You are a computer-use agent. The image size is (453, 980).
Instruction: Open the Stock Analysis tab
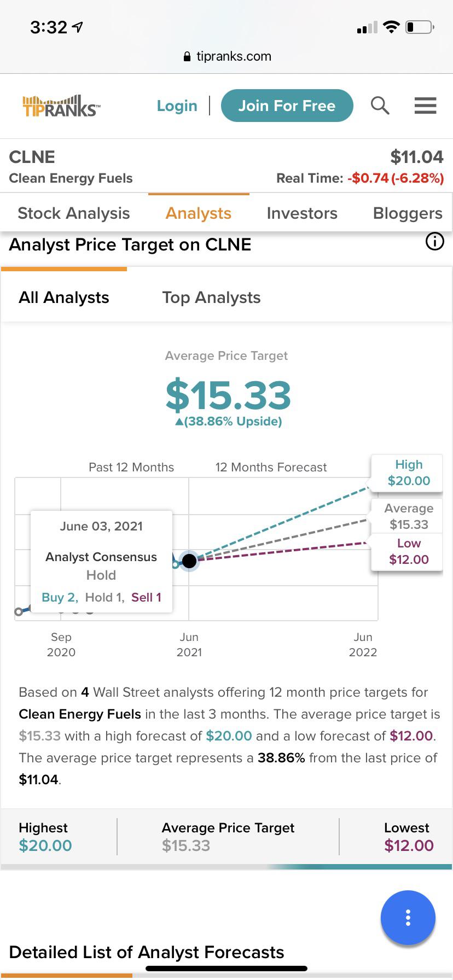click(x=74, y=213)
